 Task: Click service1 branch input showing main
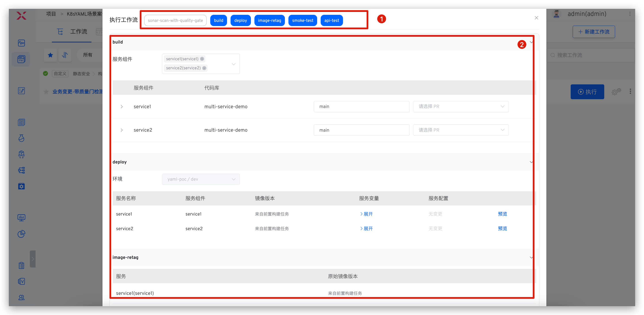click(361, 106)
